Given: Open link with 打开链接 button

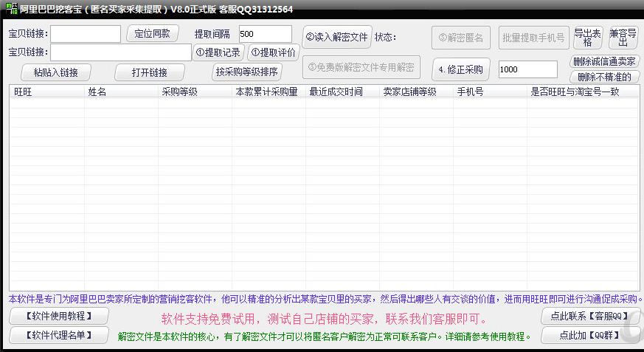Looking at the screenshot, I should click(150, 72).
